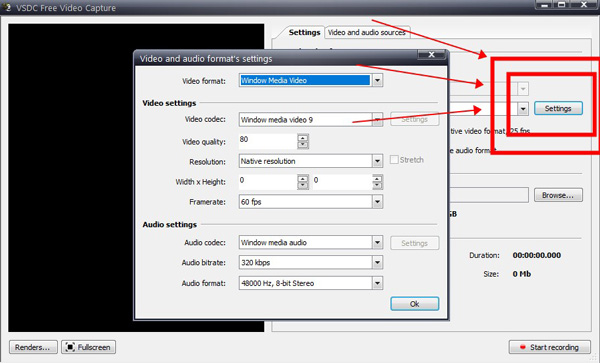Click the Height value field
Image resolution: width=600 pixels, height=363 pixels.
click(x=342, y=182)
